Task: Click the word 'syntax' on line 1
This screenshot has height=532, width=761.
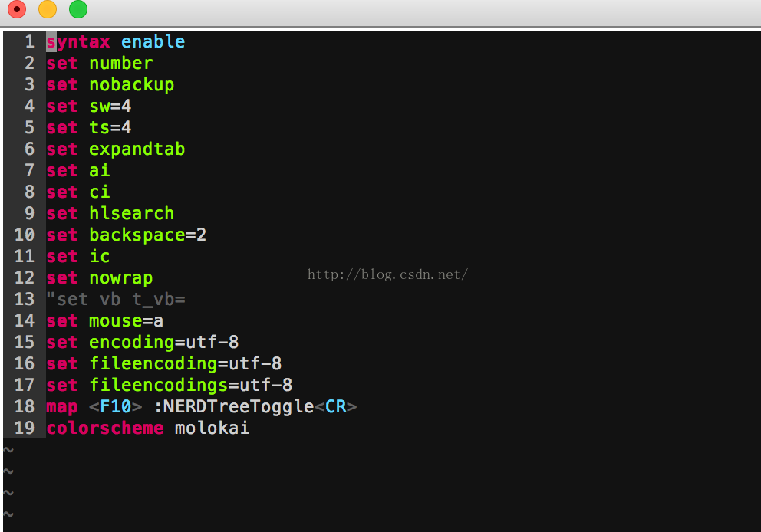Action: pos(77,41)
